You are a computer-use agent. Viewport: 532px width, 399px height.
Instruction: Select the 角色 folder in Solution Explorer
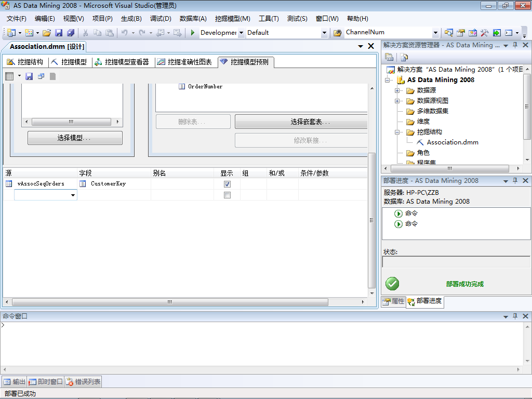click(x=418, y=153)
